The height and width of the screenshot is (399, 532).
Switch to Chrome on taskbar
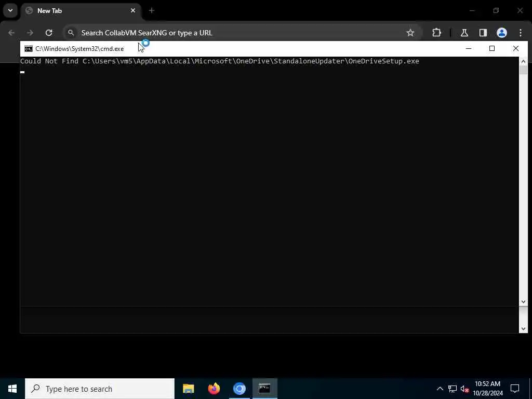[239, 389]
